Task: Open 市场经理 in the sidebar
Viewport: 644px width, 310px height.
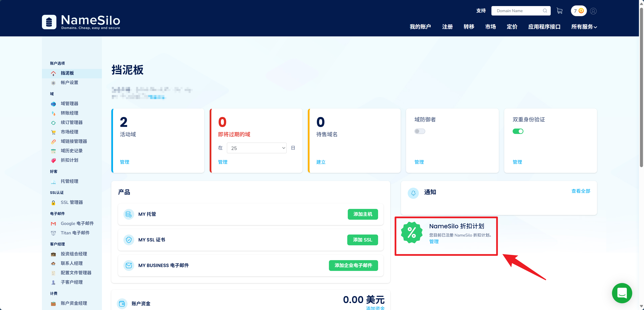Action: pyautogui.click(x=70, y=132)
